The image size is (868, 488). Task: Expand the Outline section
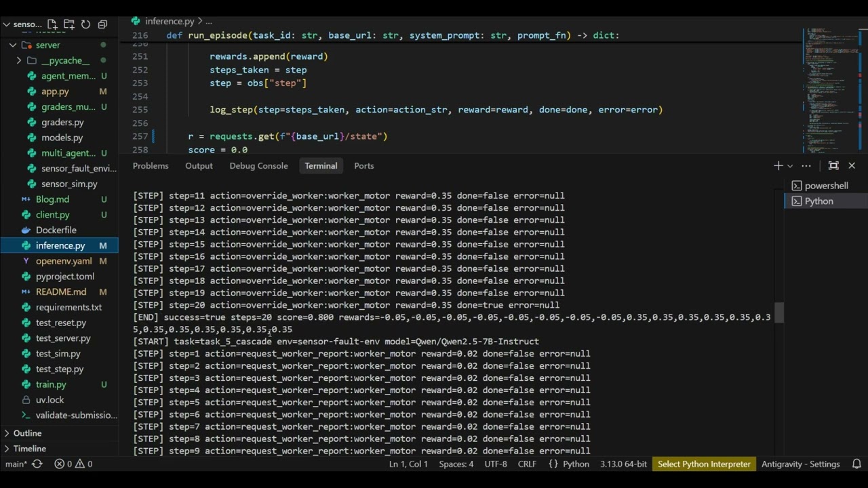pyautogui.click(x=27, y=433)
